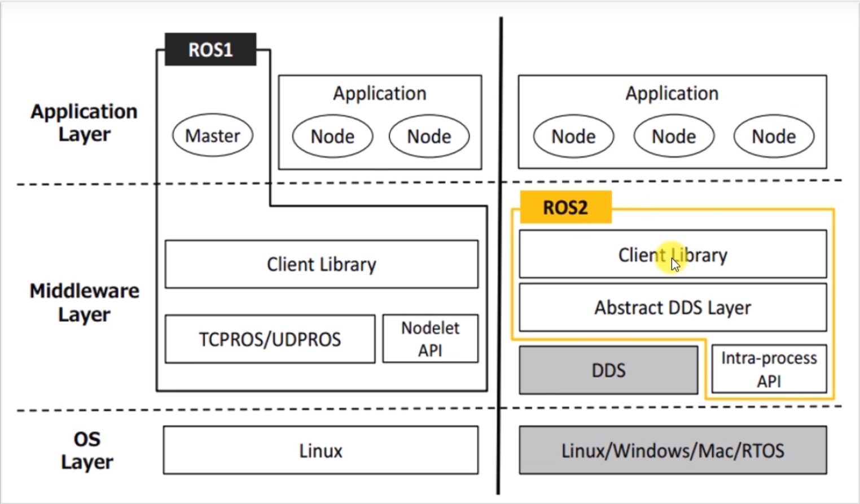Click the Client Library box under ROS2
The width and height of the screenshot is (860, 504).
pyautogui.click(x=673, y=254)
